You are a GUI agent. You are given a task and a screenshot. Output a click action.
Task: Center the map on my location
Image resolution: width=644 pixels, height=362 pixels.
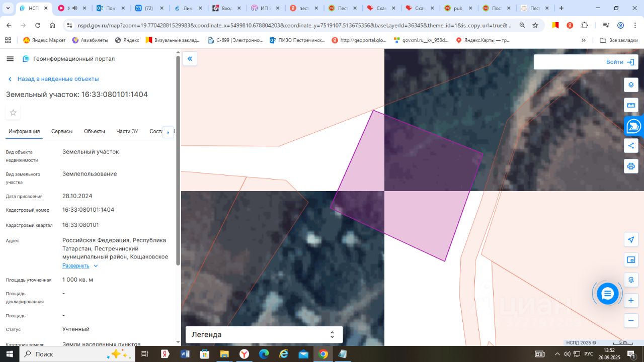click(631, 239)
